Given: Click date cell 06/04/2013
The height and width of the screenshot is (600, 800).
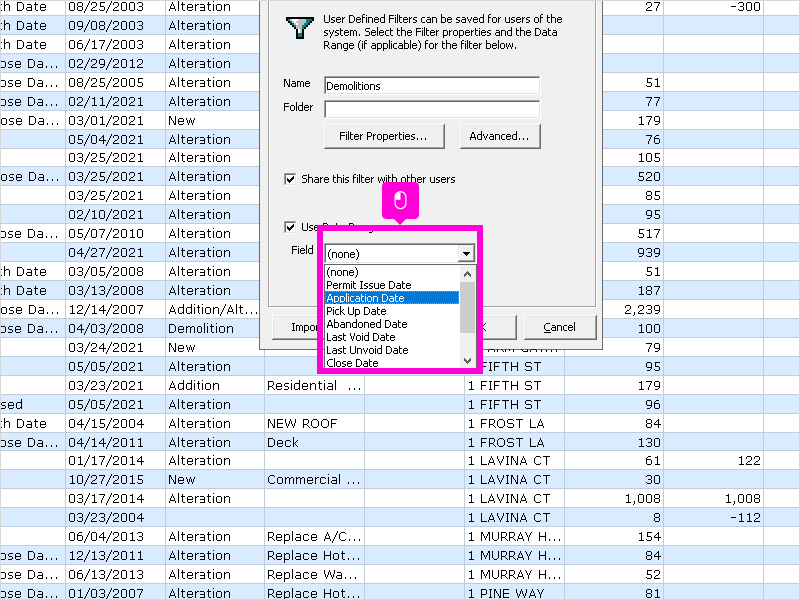Looking at the screenshot, I should coord(115,537).
